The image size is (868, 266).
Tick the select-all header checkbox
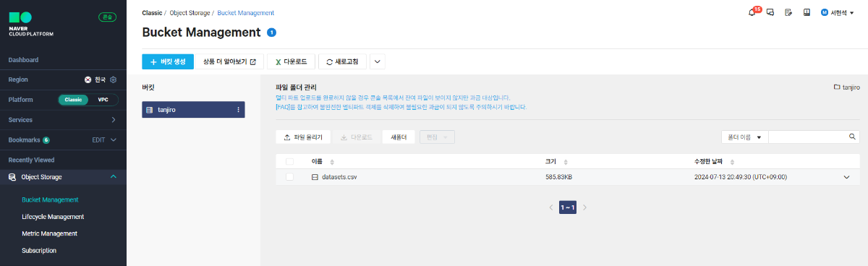[290, 161]
